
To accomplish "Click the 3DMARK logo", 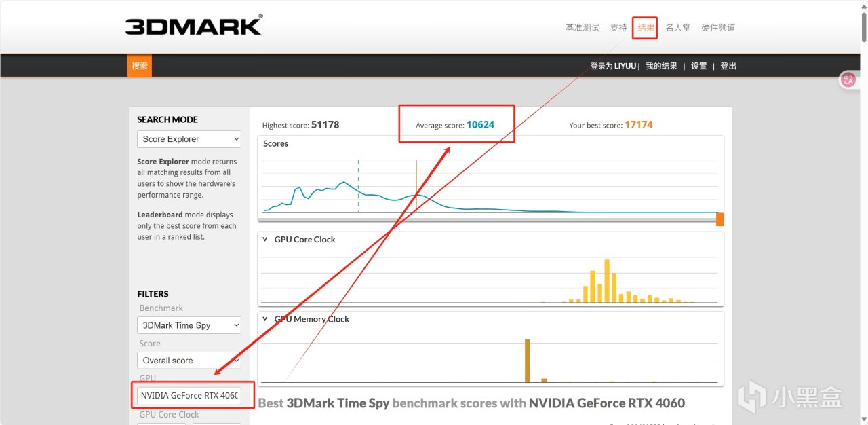I will coord(194,25).
